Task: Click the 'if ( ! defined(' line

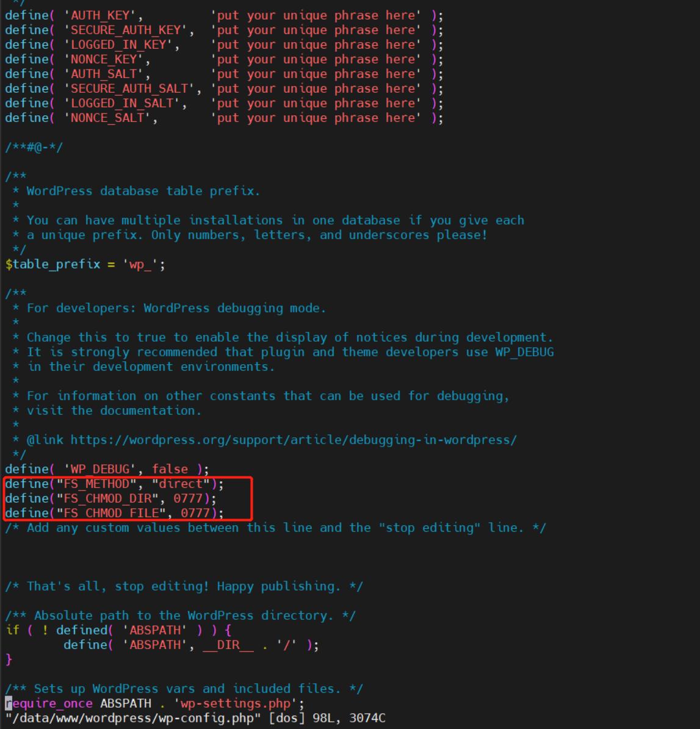Action: click(118, 630)
